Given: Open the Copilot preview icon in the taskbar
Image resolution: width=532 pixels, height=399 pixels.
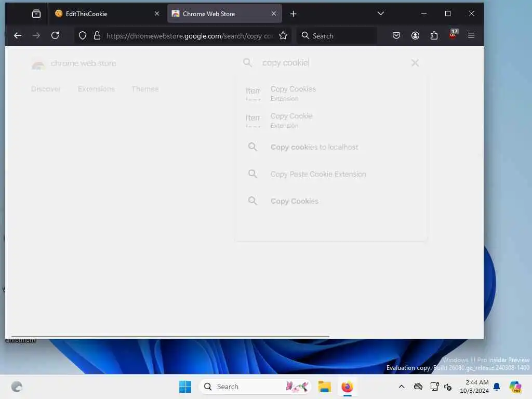Looking at the screenshot, I should [515, 387].
